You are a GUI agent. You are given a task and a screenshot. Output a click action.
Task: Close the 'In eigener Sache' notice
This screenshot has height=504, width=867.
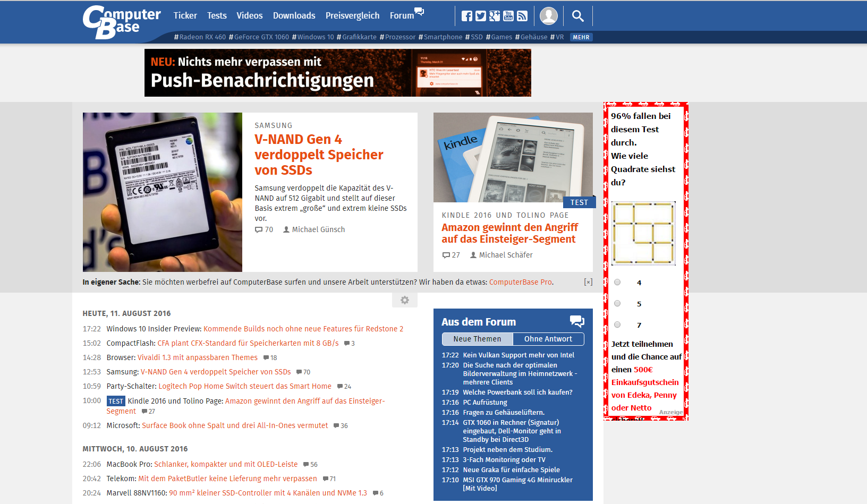pyautogui.click(x=588, y=282)
